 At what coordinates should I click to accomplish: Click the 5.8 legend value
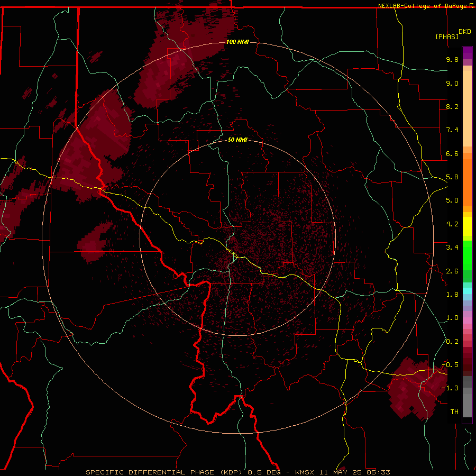pyautogui.click(x=452, y=177)
